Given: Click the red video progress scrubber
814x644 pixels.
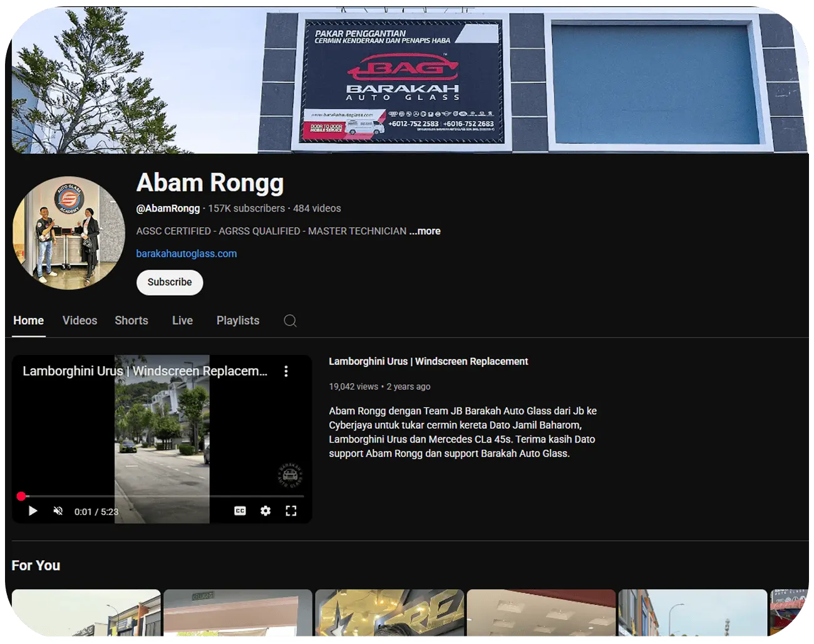Looking at the screenshot, I should 21,496.
